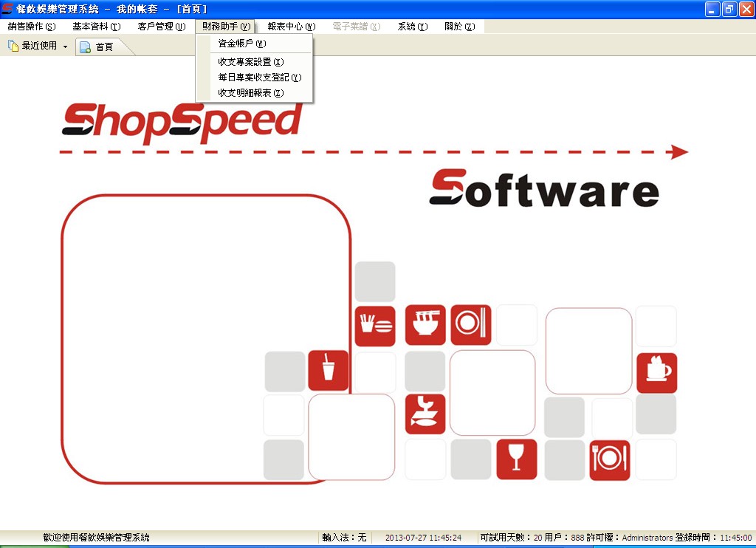Close the open 財務助手(V) menu
Image resolution: width=756 pixels, height=548 pixels.
[226, 27]
